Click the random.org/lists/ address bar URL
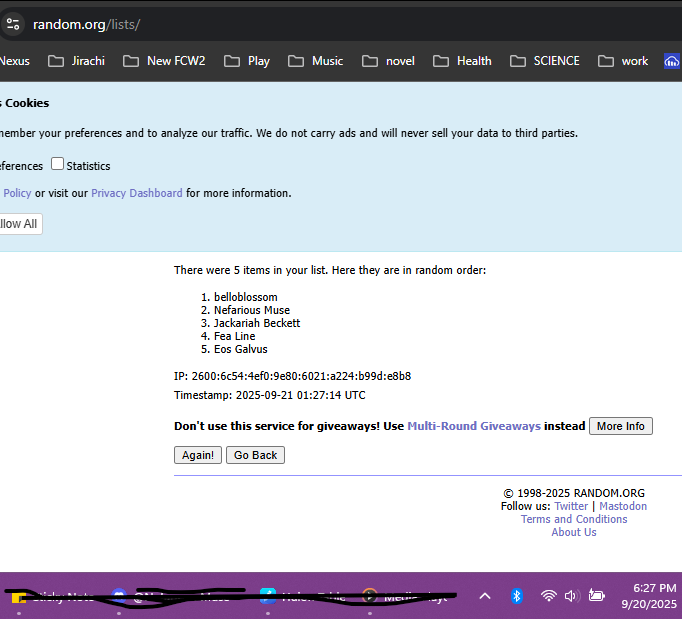The width and height of the screenshot is (682, 619). click(x=86, y=24)
